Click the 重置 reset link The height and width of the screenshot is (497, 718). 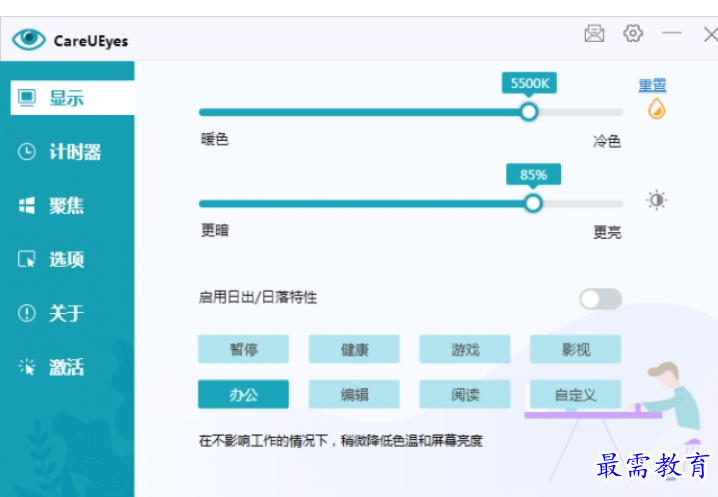point(652,85)
